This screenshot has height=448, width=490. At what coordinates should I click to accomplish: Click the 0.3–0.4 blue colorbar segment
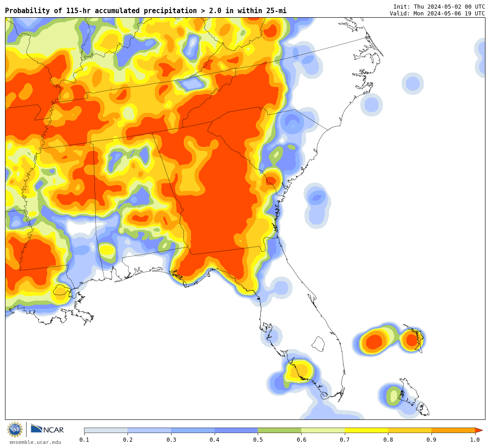(x=193, y=430)
